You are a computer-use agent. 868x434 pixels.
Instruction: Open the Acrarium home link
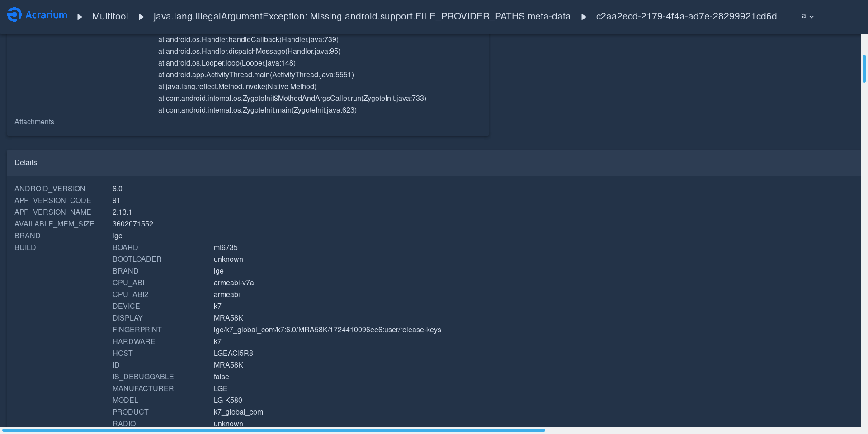tap(38, 15)
